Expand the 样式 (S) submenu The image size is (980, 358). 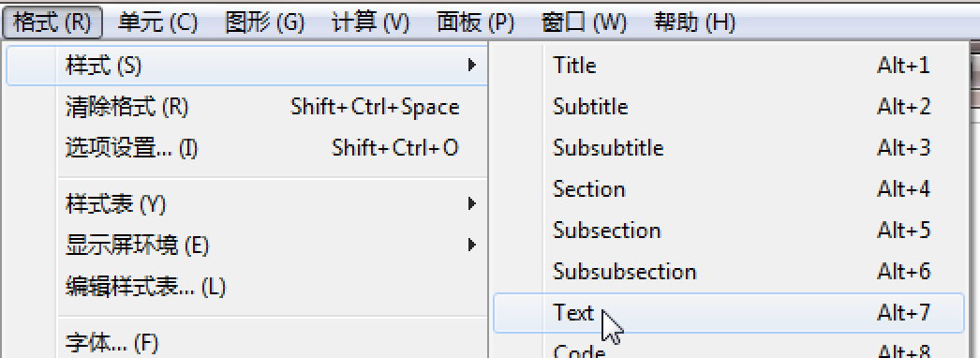(x=247, y=65)
